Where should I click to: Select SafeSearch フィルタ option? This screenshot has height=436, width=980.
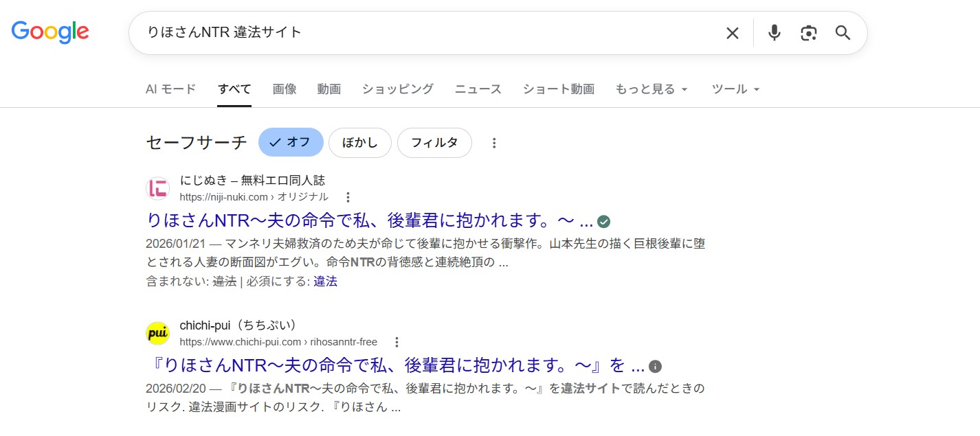434,143
